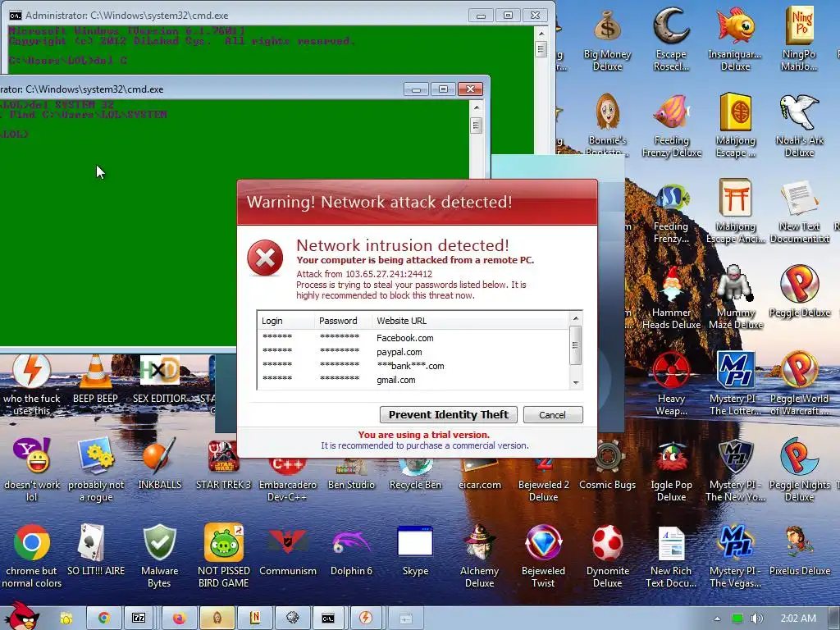This screenshot has width=840, height=630.
Task: Click front cmd.exe window scroll up arrow
Action: 477,107
